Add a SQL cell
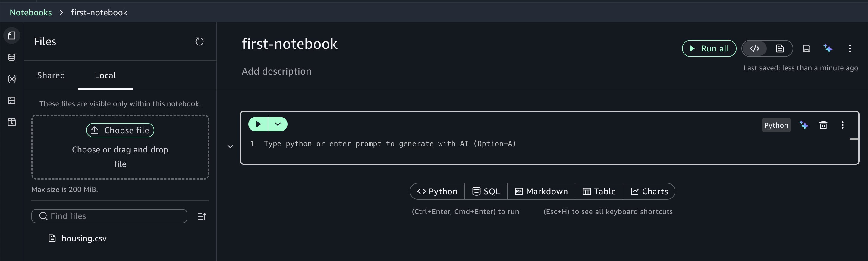This screenshot has height=261, width=868. 486,191
